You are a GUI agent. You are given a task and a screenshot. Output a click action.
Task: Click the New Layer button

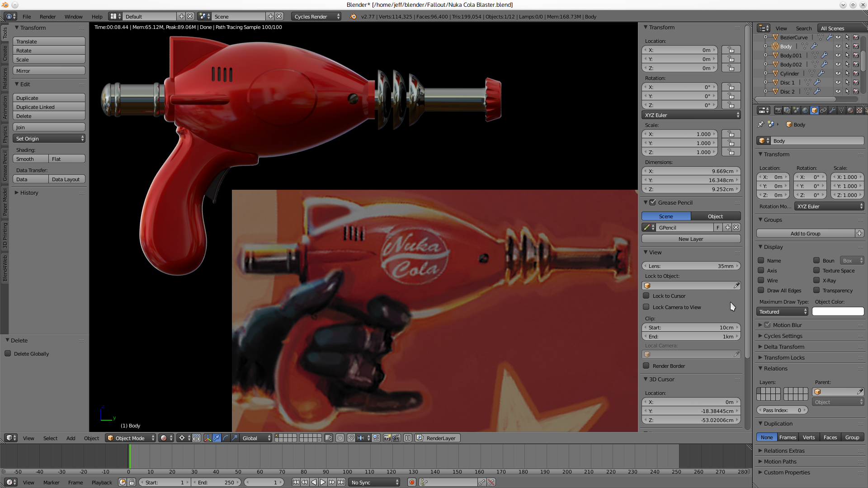pyautogui.click(x=691, y=239)
